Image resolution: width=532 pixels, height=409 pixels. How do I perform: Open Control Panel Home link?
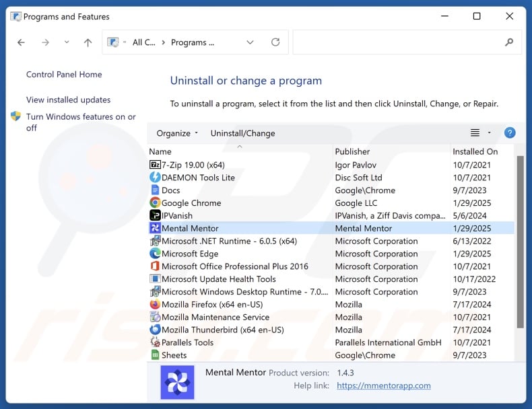pyautogui.click(x=64, y=75)
